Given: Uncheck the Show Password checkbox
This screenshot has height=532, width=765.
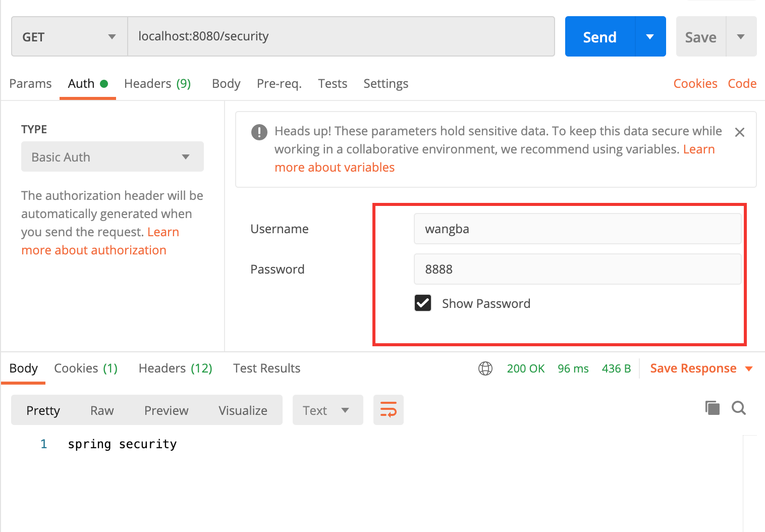Looking at the screenshot, I should (423, 303).
